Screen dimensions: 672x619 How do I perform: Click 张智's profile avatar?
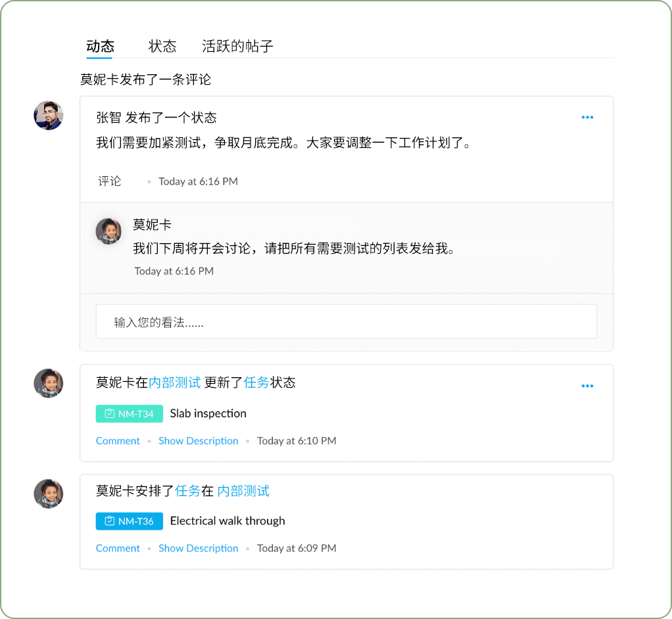coord(48,115)
